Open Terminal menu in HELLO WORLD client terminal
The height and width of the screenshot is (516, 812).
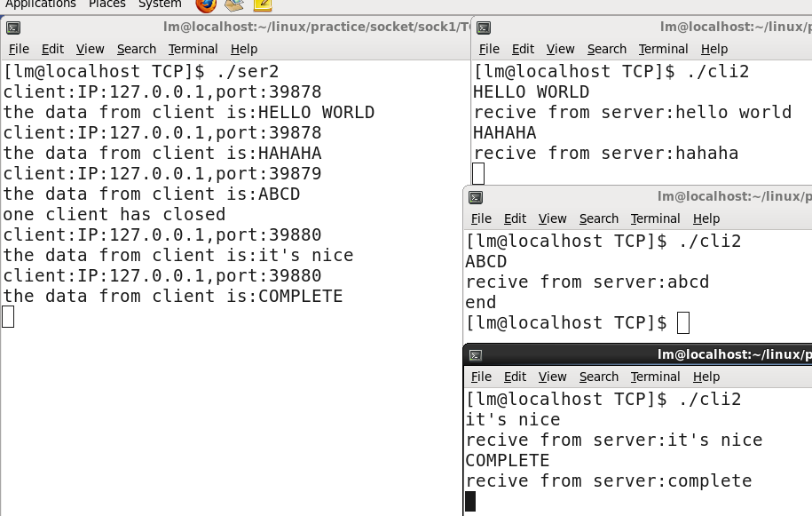(663, 49)
